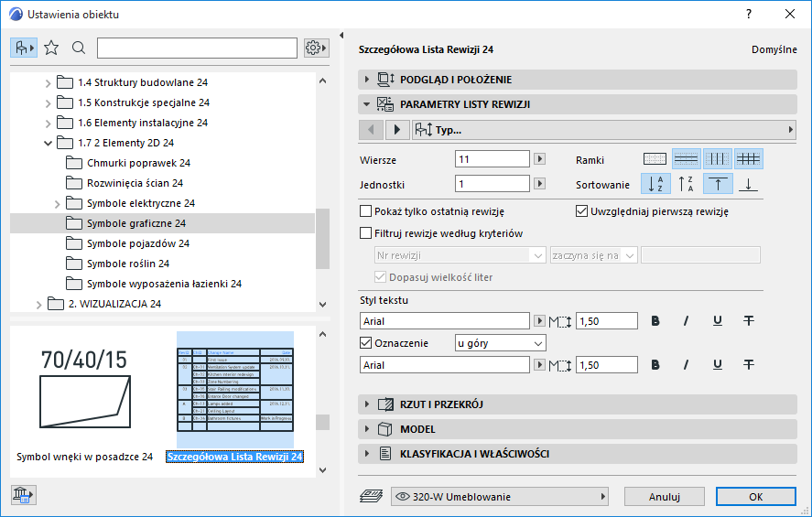Image resolution: width=812 pixels, height=517 pixels.
Task: Open the library settings gear menu
Action: pyautogui.click(x=316, y=48)
